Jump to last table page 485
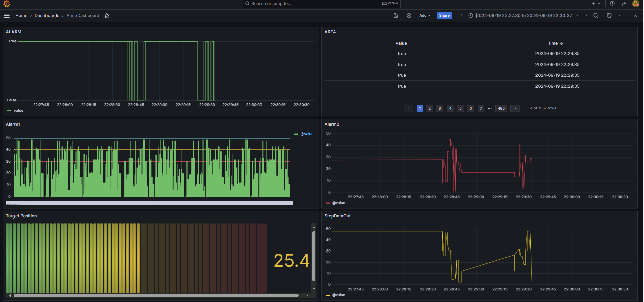 point(501,108)
